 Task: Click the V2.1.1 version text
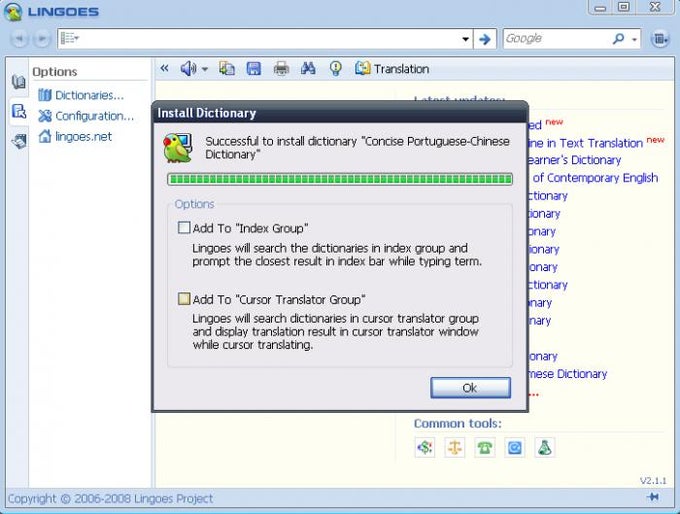coord(653,480)
